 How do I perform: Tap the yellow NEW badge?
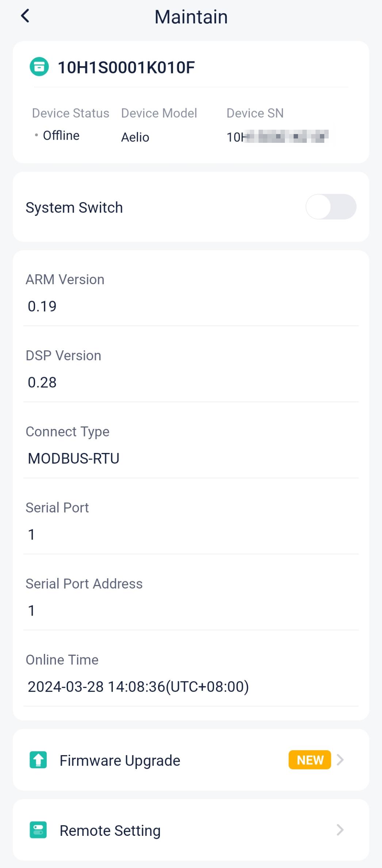point(310,760)
